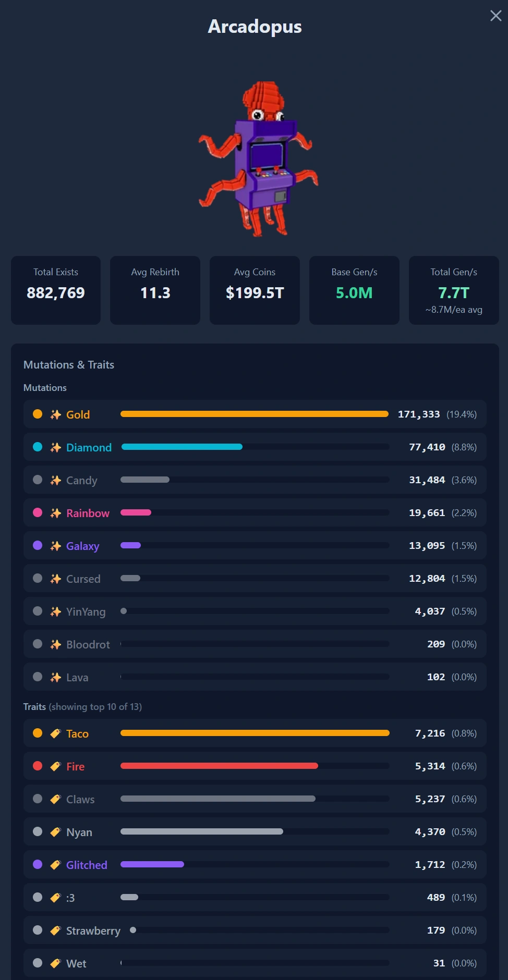Click the tag icon on the Glitched row
This screenshot has height=980, width=508.
(x=56, y=865)
